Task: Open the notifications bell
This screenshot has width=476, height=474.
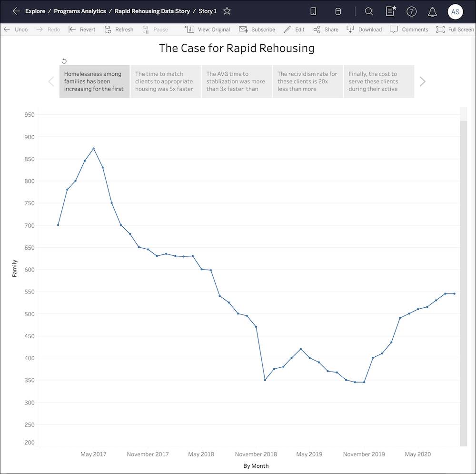Action: [x=432, y=12]
